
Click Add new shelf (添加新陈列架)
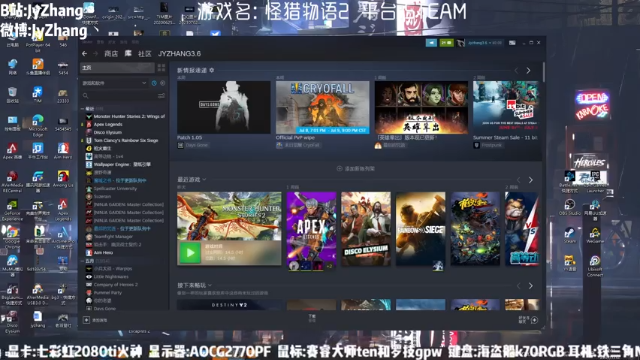tap(356, 169)
